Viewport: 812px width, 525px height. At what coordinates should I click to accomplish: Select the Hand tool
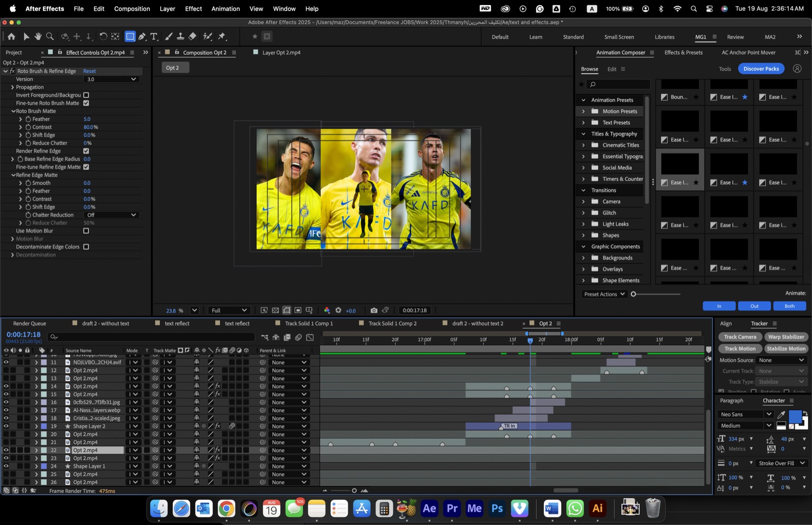point(38,37)
